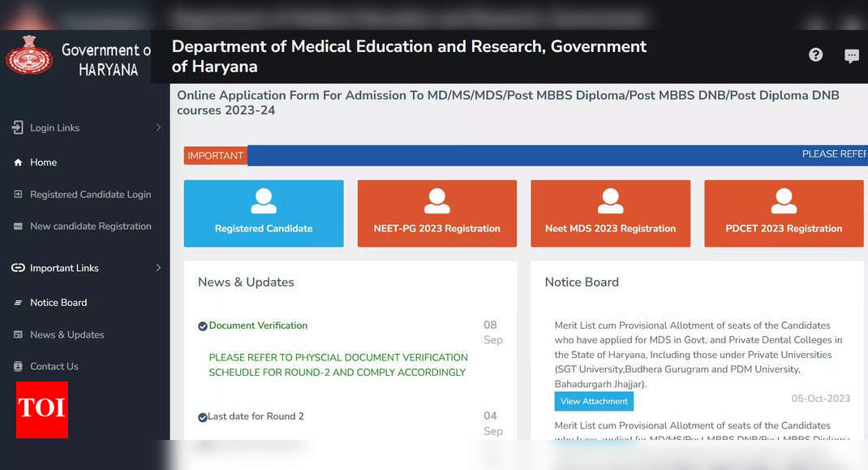This screenshot has width=868, height=470.
Task: Expand the Important Links chevron
Action: pyautogui.click(x=158, y=268)
